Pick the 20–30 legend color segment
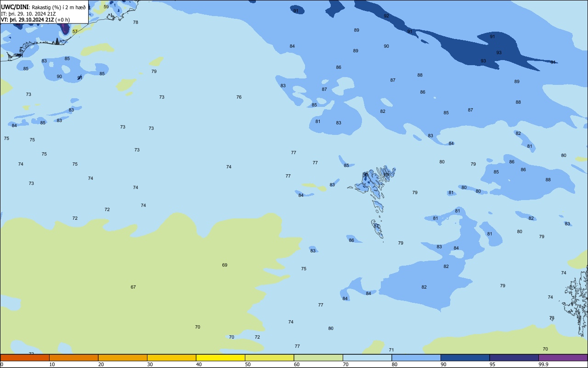The height and width of the screenshot is (368, 588). [123, 357]
